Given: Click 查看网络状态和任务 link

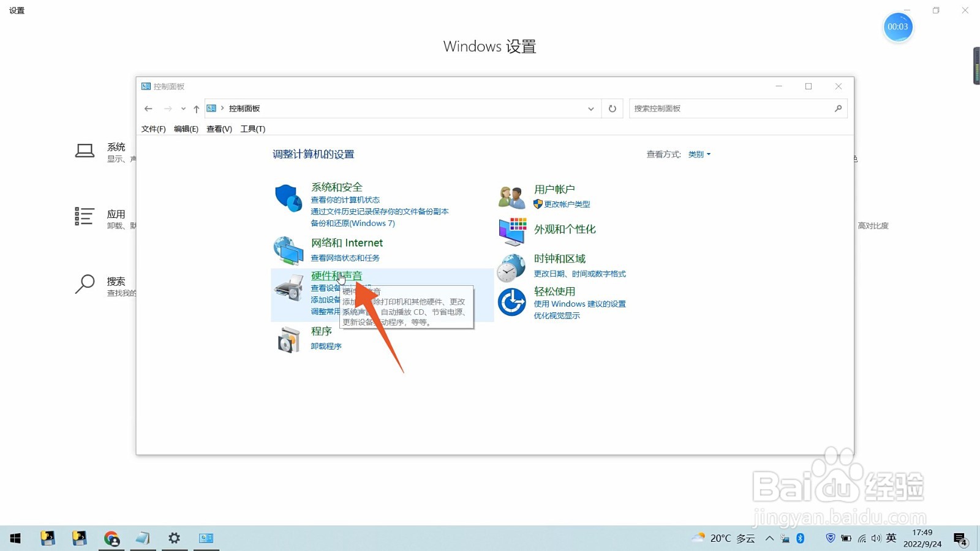Looking at the screenshot, I should click(x=345, y=258).
